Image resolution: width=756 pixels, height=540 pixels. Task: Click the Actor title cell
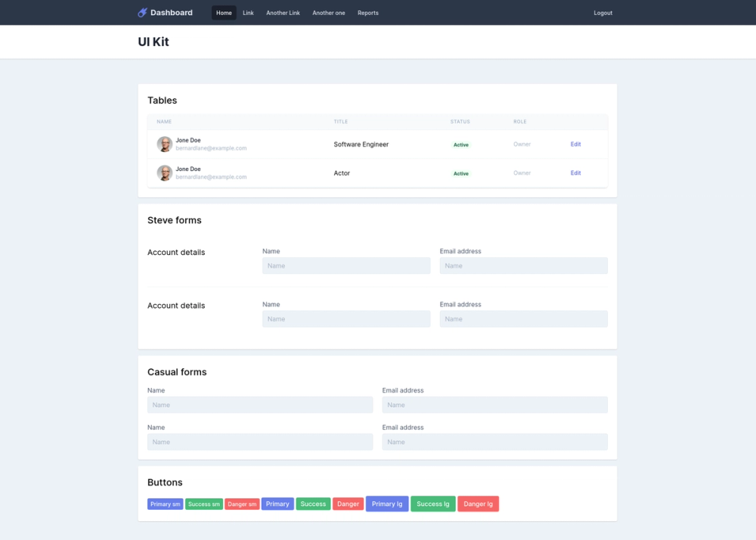pyautogui.click(x=342, y=173)
